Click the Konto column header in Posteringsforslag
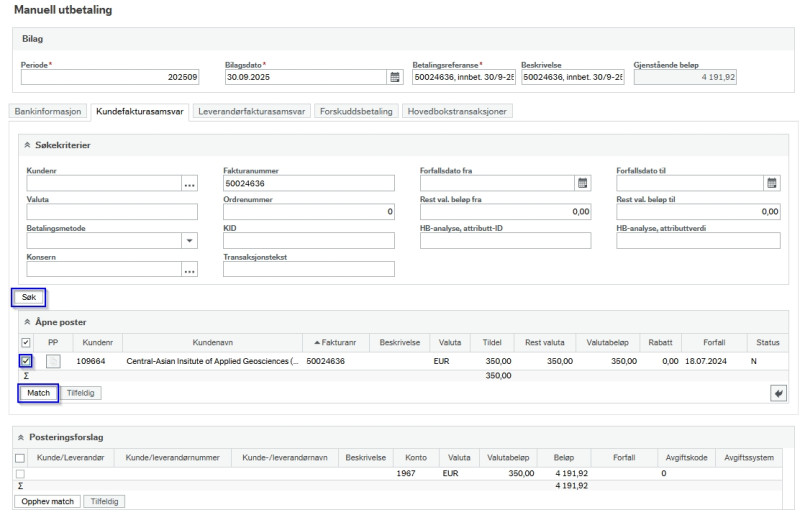The width and height of the screenshot is (800, 515). click(416, 458)
